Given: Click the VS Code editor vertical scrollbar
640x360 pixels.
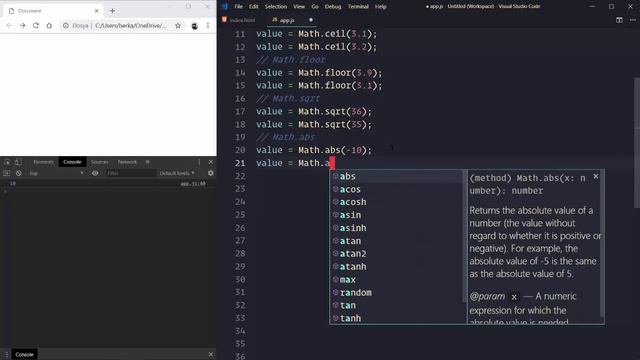Looking at the screenshot, I should [637, 143].
